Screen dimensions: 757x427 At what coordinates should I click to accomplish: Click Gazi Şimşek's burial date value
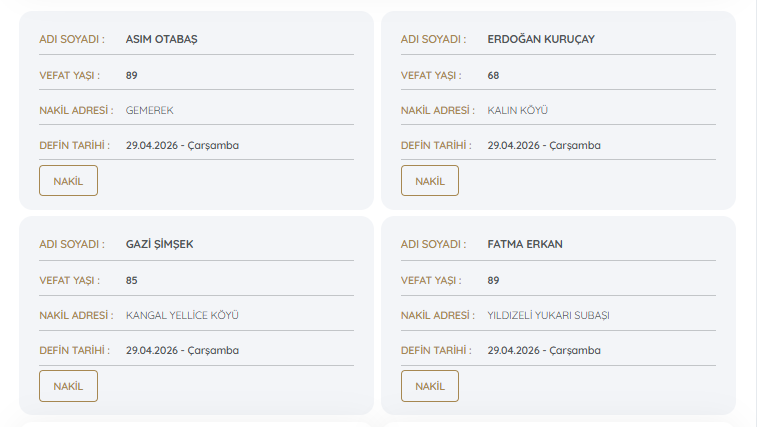point(182,350)
